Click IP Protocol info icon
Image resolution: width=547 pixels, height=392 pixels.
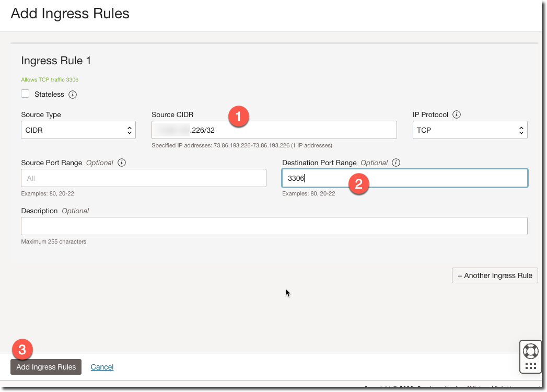[x=457, y=114]
